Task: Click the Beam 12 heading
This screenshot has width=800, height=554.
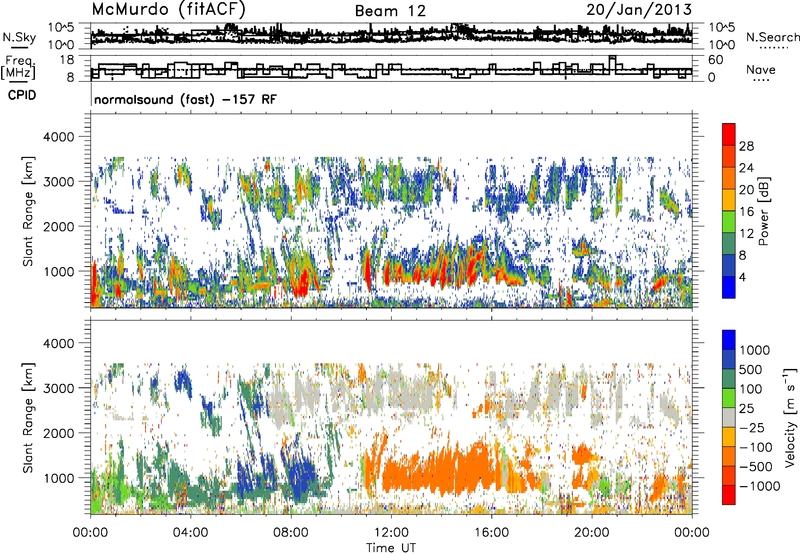Action: [390, 11]
